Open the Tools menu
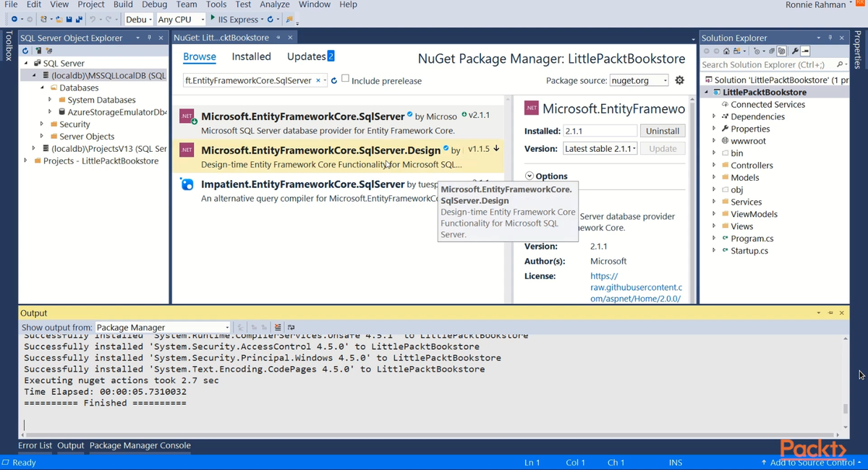 [216, 4]
